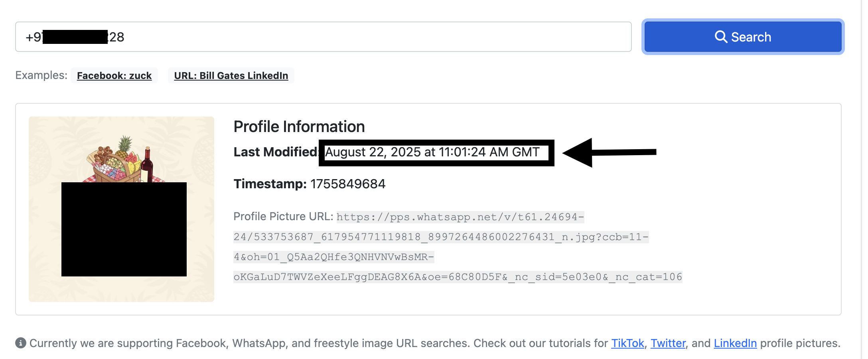Select the 'Facebook: zuck' example

(114, 75)
